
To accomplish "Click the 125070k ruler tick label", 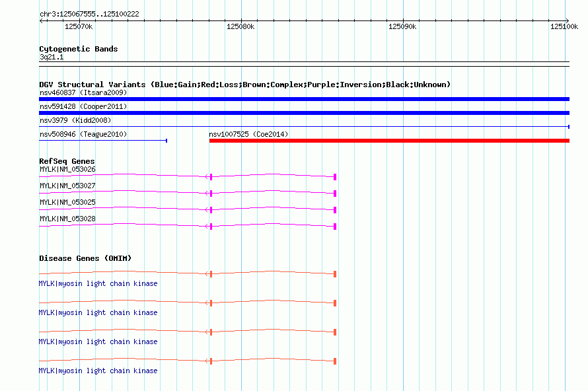I will pos(79,26).
